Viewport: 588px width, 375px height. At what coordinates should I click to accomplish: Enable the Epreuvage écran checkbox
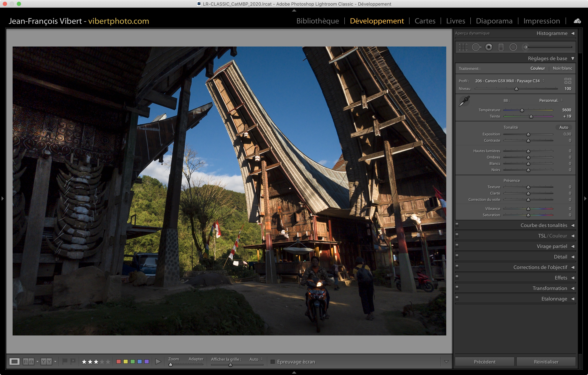click(x=273, y=362)
